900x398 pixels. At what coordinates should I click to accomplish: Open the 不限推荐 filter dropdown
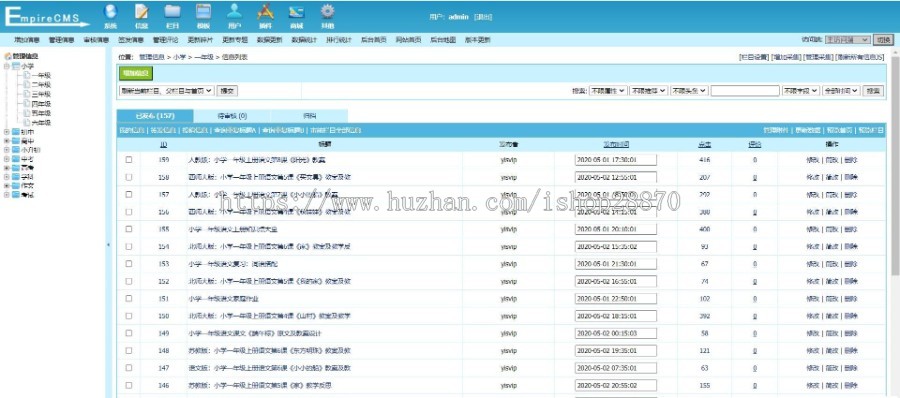pos(649,91)
